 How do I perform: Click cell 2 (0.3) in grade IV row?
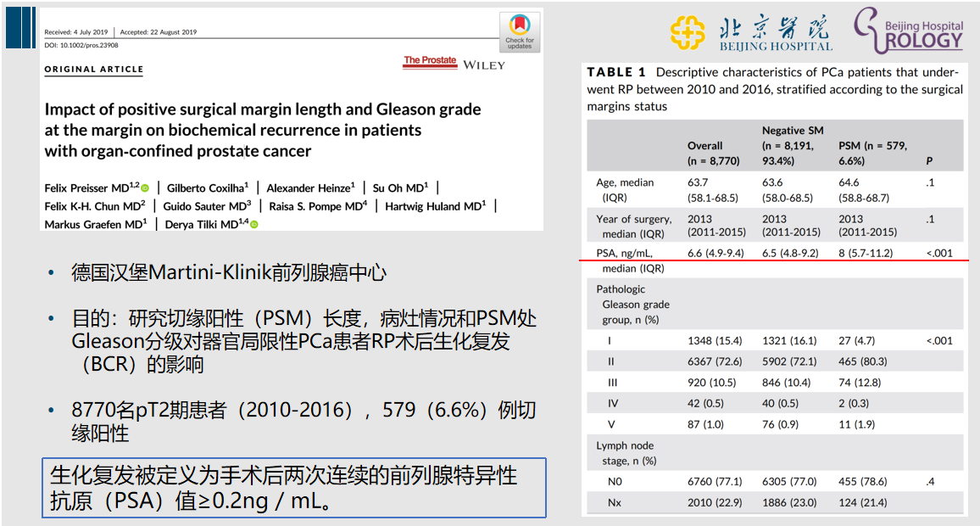pyautogui.click(x=854, y=404)
